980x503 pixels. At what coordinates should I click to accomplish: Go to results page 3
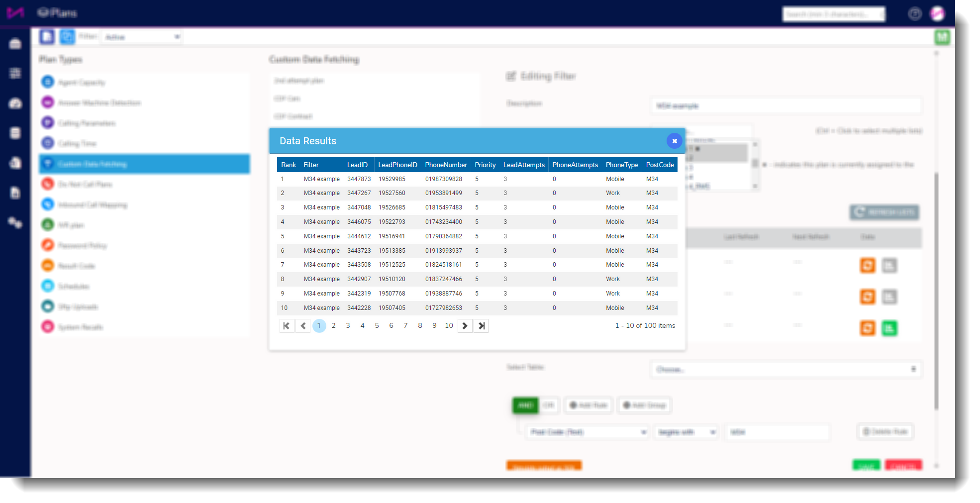coord(348,326)
